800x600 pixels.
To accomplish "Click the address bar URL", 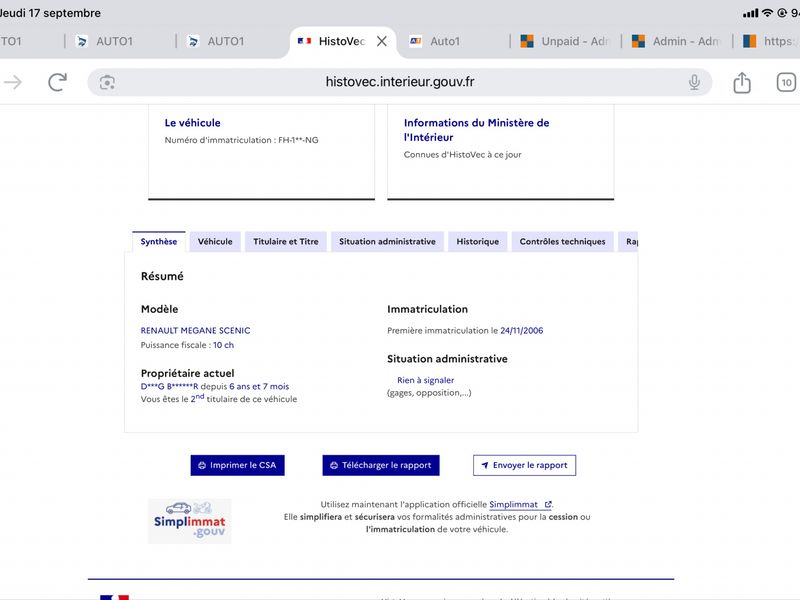I will click(x=400, y=82).
